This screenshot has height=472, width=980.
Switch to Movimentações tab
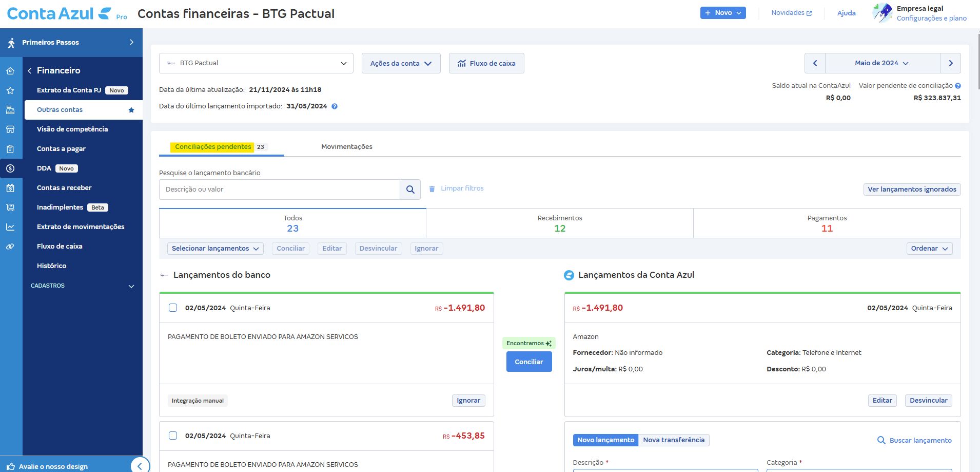(x=347, y=147)
